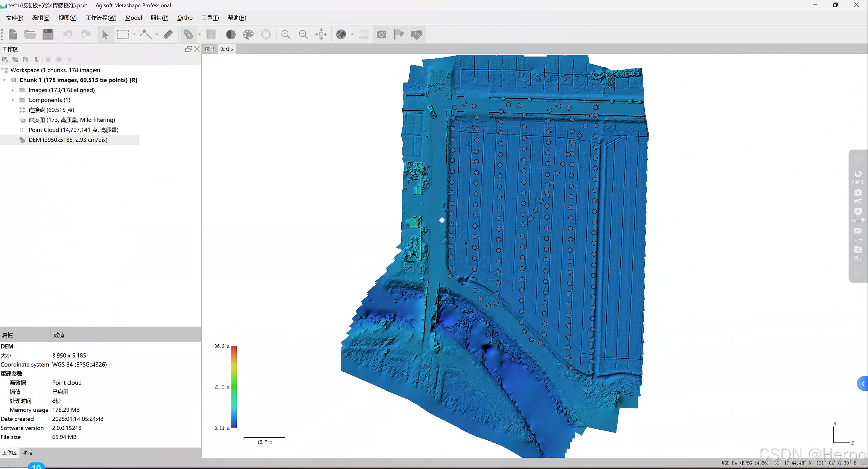Float the 工作区 pane with undock button
This screenshot has width=868, height=469.
[189, 49]
